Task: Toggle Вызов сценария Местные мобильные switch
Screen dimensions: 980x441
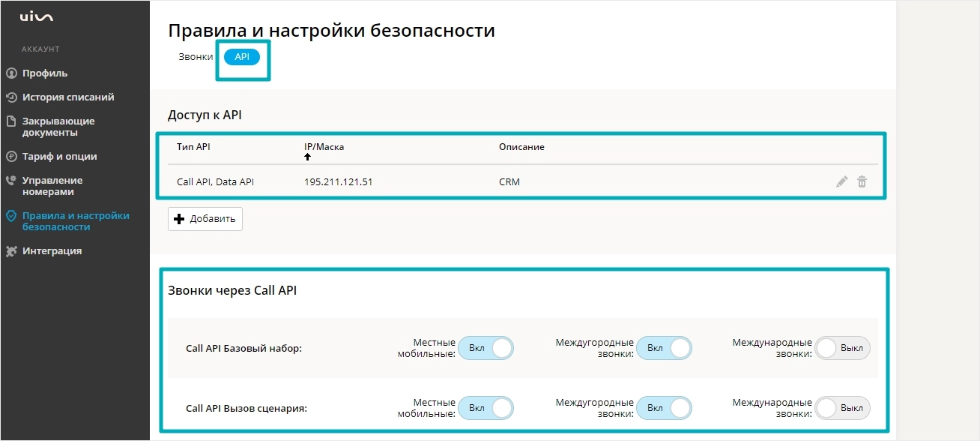Action: 486,408
